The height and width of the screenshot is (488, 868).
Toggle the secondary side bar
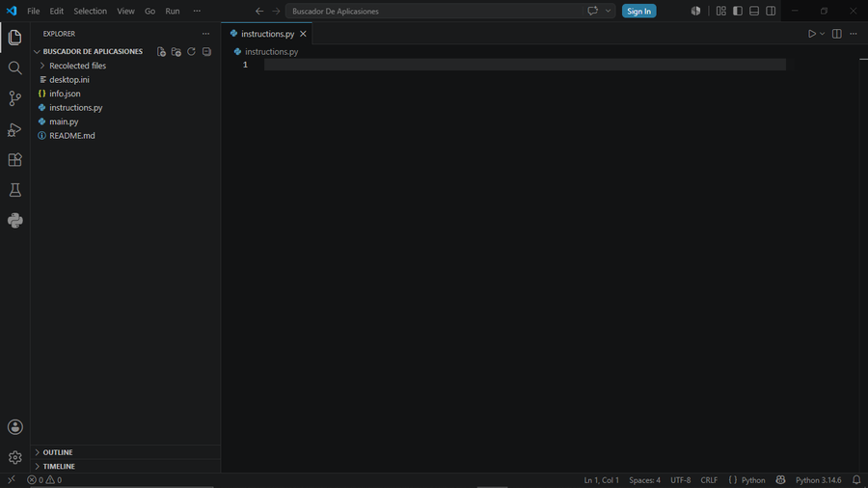point(771,11)
